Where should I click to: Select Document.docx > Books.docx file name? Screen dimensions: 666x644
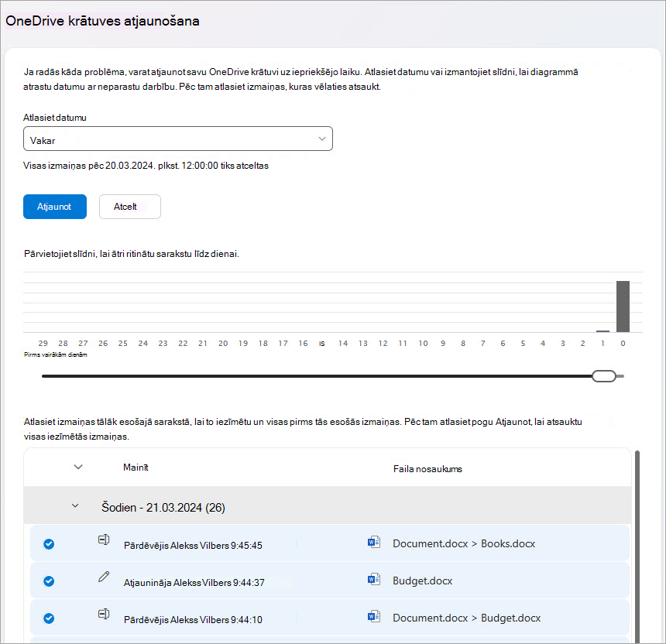coord(464,544)
